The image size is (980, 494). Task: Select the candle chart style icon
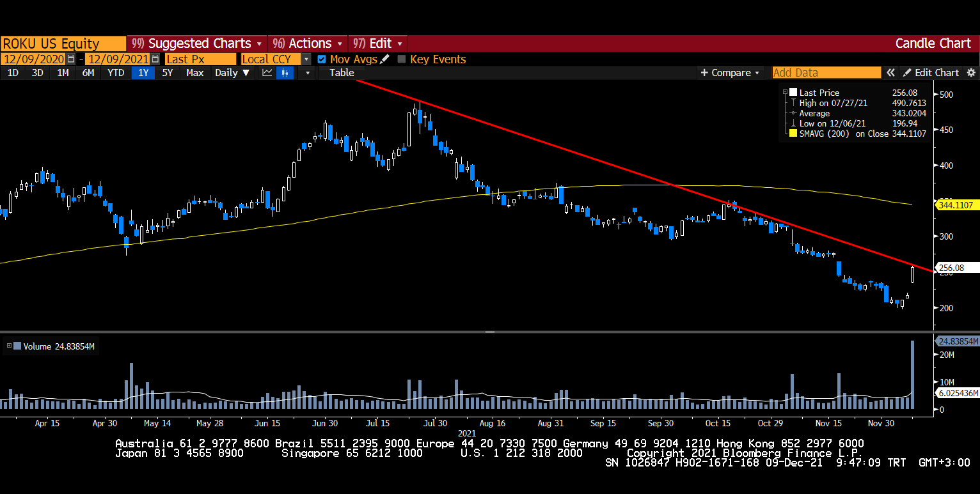tap(286, 73)
